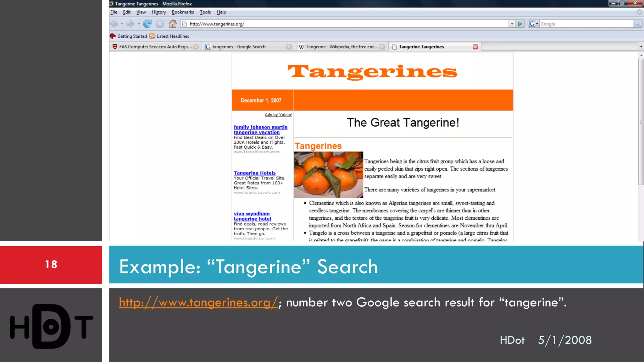Go to the Home page icon
The image size is (644, 362).
[x=173, y=24]
